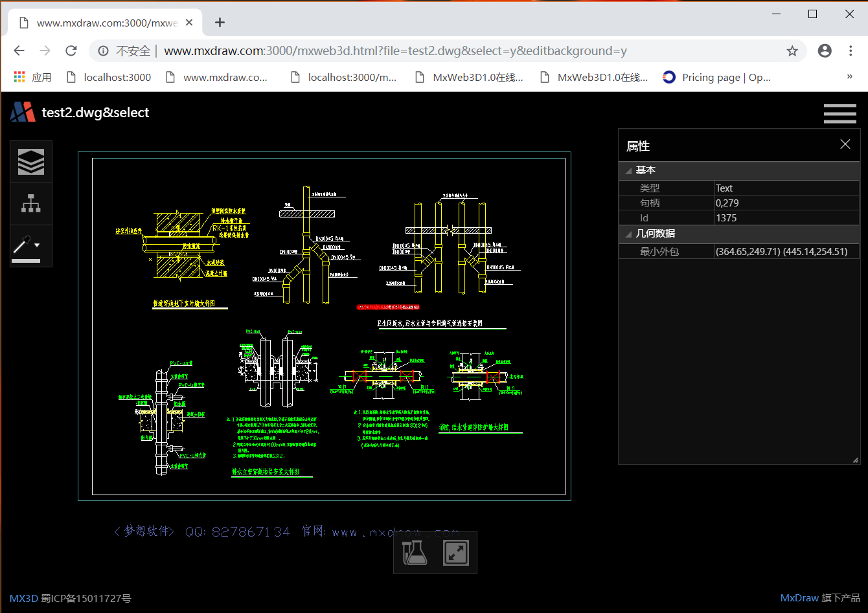The image size is (868, 613).
Task: Click the 类型 property label
Action: point(650,188)
